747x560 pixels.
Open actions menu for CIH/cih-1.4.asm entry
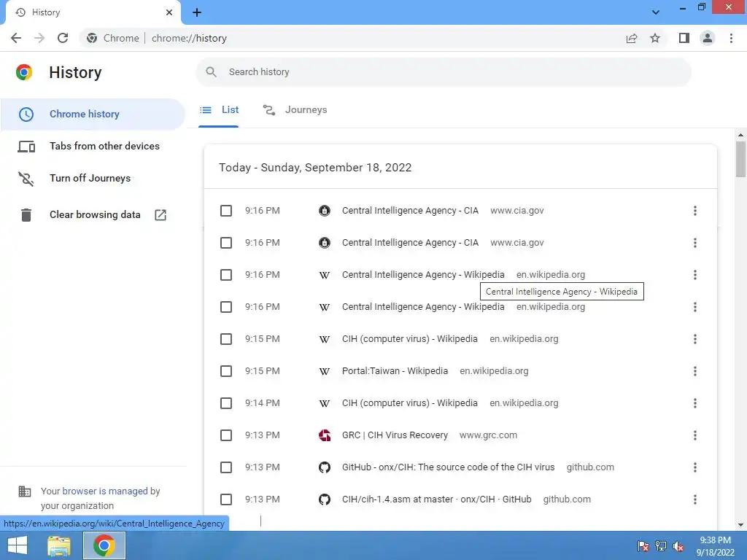(695, 499)
